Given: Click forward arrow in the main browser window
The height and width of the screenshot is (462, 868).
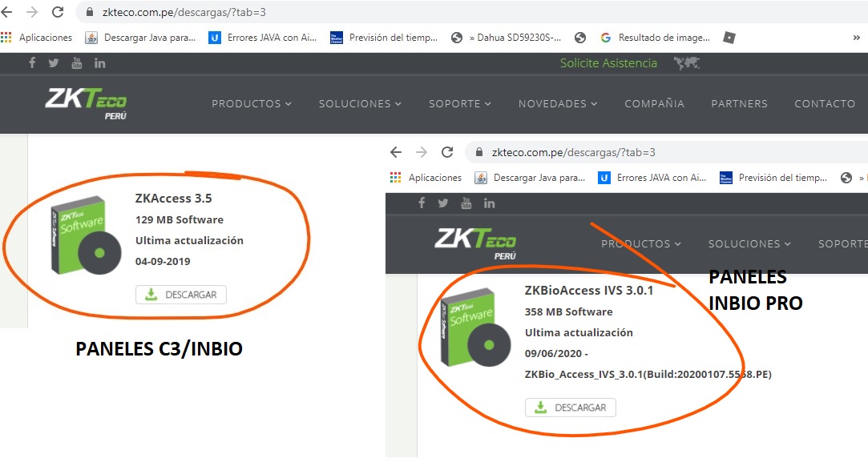Looking at the screenshot, I should click(x=32, y=12).
